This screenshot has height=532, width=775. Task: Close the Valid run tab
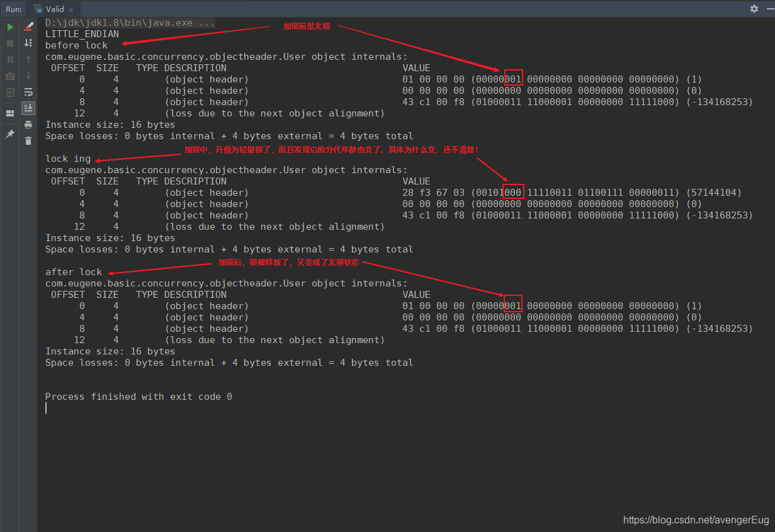[x=71, y=9]
